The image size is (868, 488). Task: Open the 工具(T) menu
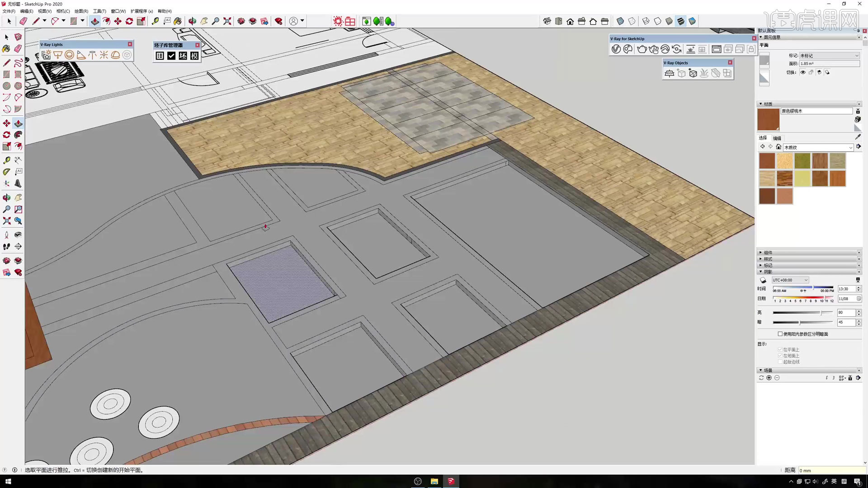click(x=99, y=11)
